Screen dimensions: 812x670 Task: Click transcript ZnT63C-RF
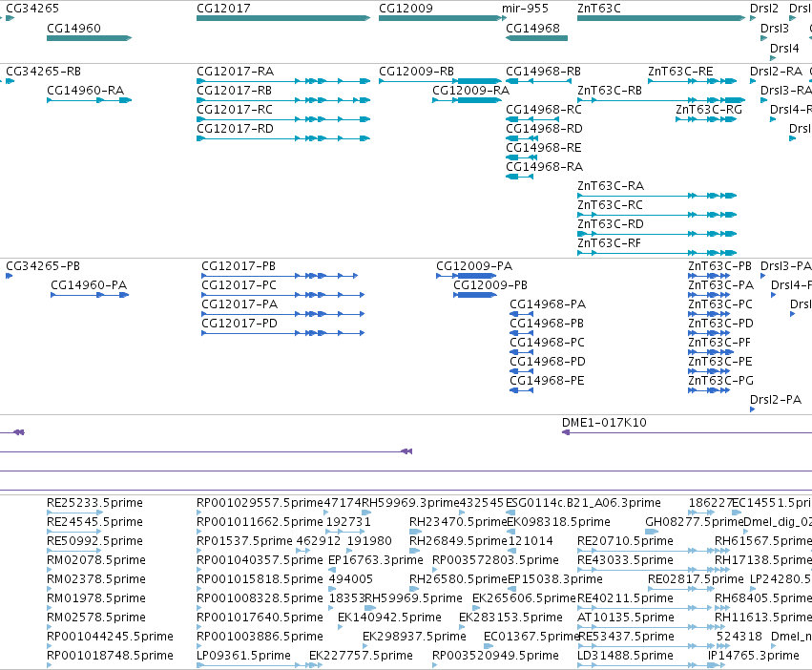(x=657, y=253)
